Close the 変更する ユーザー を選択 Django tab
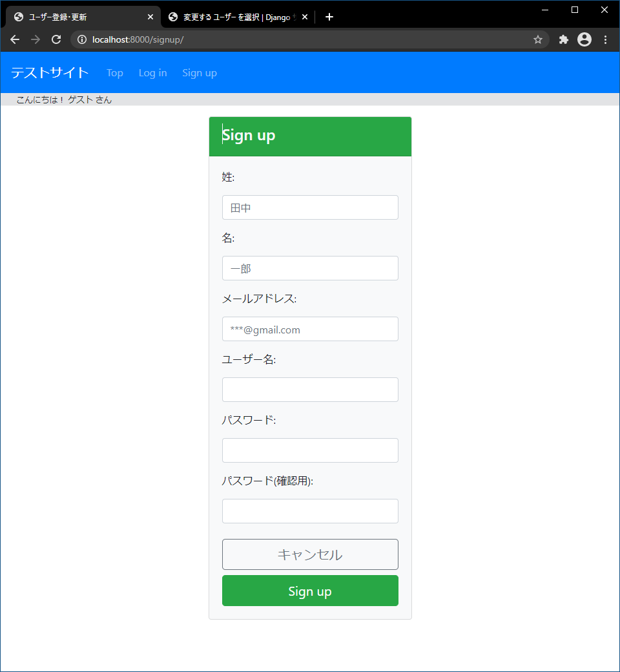Image resolution: width=620 pixels, height=672 pixels. point(305,17)
